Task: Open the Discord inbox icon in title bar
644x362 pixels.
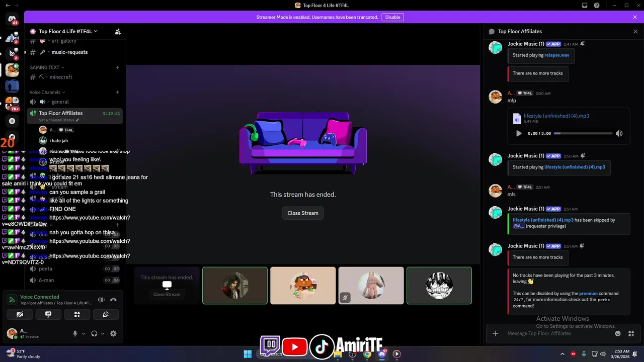Action: tap(585, 5)
